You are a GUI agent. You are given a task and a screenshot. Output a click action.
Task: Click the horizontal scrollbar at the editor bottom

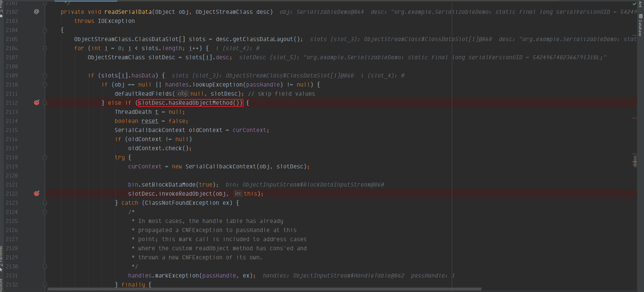[264, 289]
